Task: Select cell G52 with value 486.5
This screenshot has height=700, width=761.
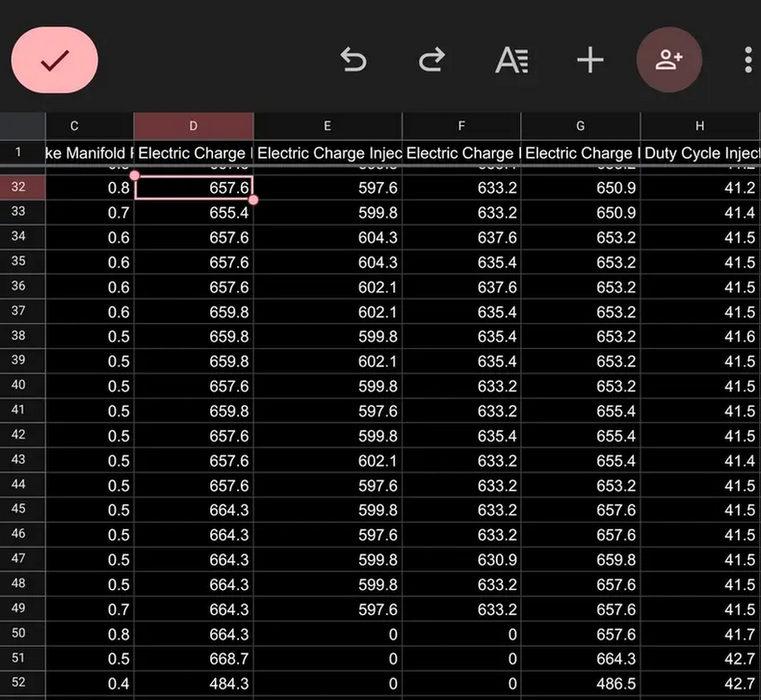Action: point(580,684)
